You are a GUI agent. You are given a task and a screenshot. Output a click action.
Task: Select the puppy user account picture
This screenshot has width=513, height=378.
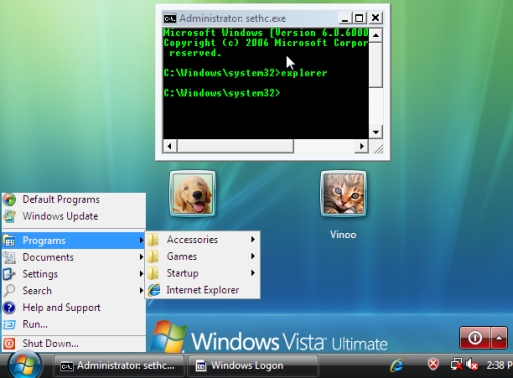[x=193, y=194]
